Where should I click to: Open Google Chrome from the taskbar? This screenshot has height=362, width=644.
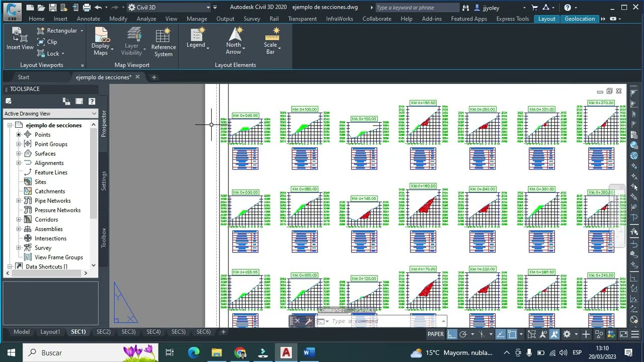240,352
